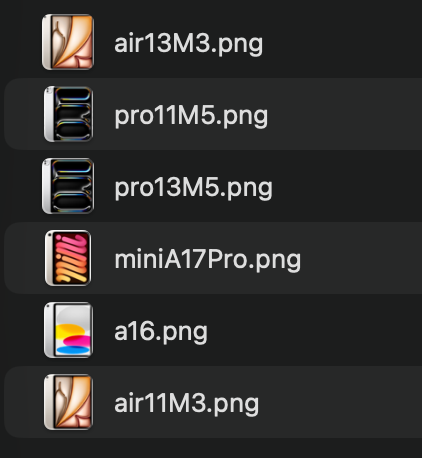Click the pro11M5.png file name
Viewport: 422px width, 458px height.
(191, 116)
